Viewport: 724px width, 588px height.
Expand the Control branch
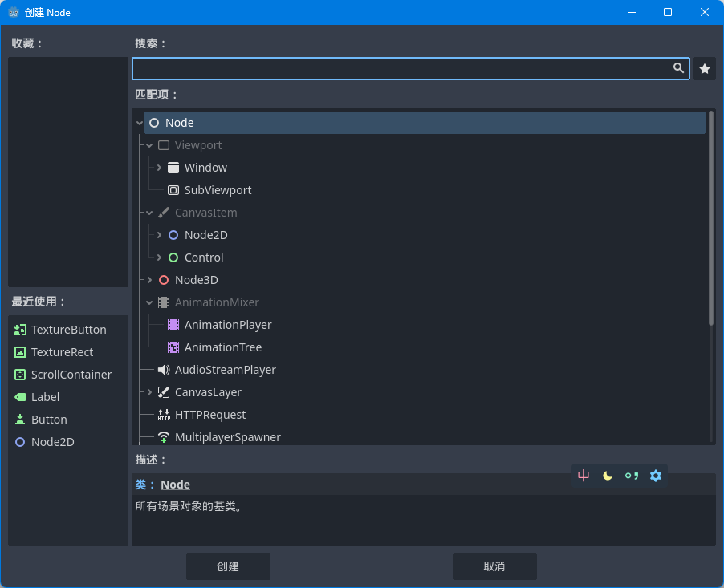point(159,258)
